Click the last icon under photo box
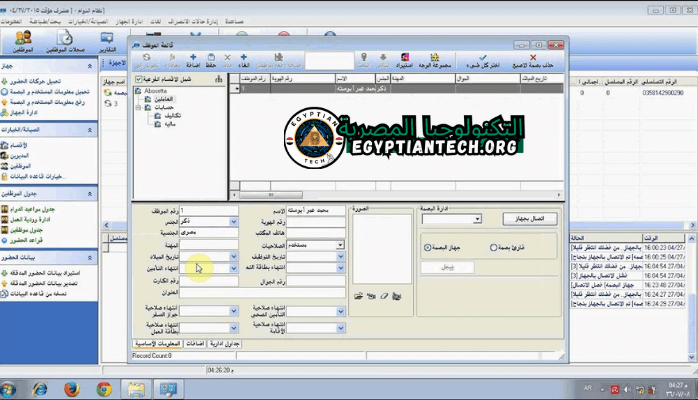698x400 pixels. 397,296
